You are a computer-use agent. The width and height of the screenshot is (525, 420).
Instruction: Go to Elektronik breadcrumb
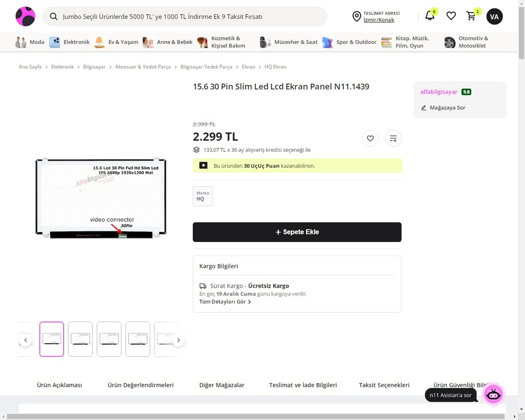point(63,67)
